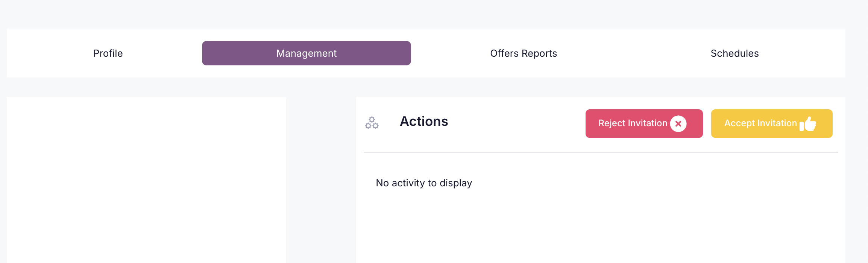Image resolution: width=868 pixels, height=263 pixels.
Task: Click the Actions heading
Action: (x=424, y=121)
